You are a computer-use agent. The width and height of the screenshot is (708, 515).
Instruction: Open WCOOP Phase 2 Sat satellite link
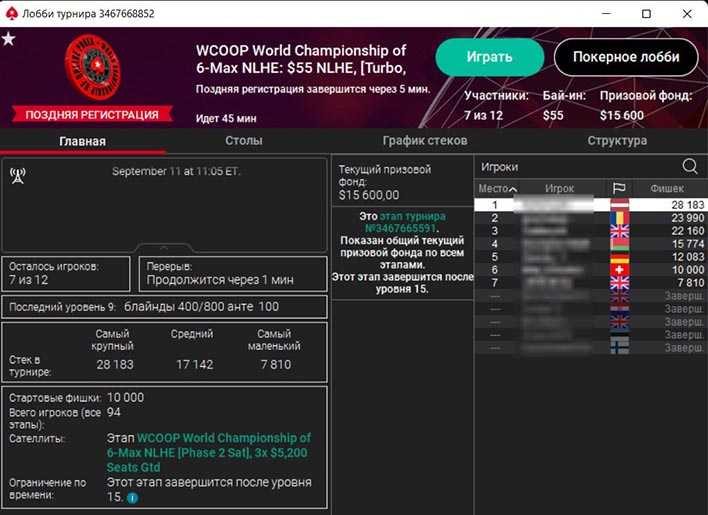tap(209, 452)
